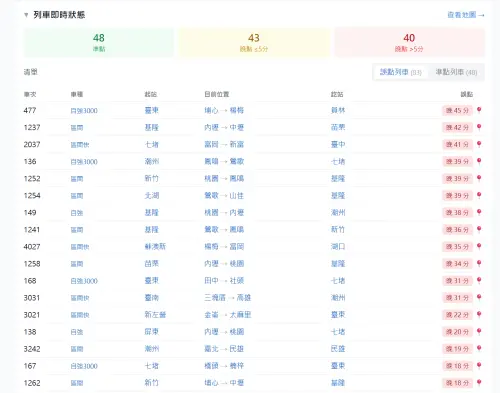Image resolution: width=500 pixels, height=393 pixels.
Task: Open origin station 新竹 for train 1252
Action: (x=152, y=178)
